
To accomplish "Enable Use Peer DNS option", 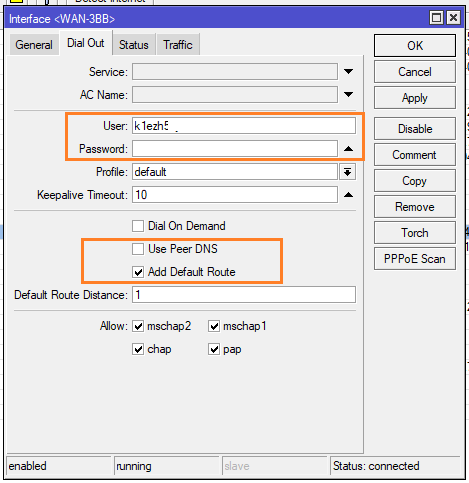I will click(x=138, y=249).
